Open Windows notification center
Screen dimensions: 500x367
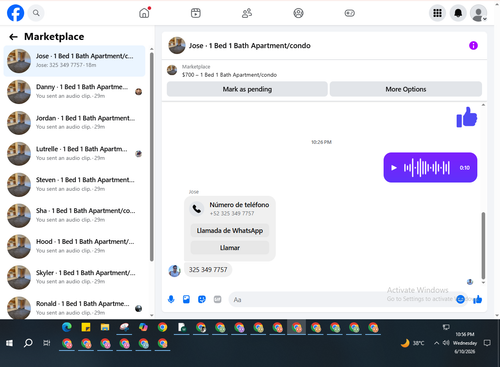tap(487, 343)
